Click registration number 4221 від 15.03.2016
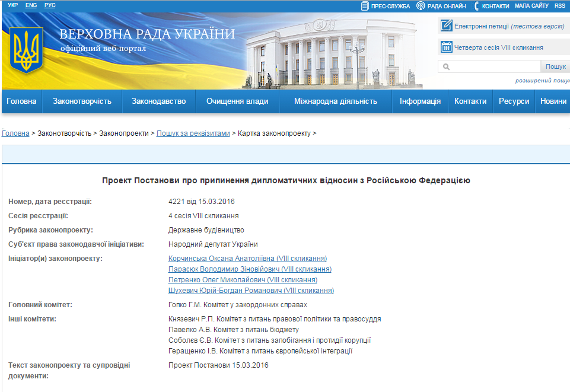Image resolution: width=570 pixels, height=392 pixels. 202,202
